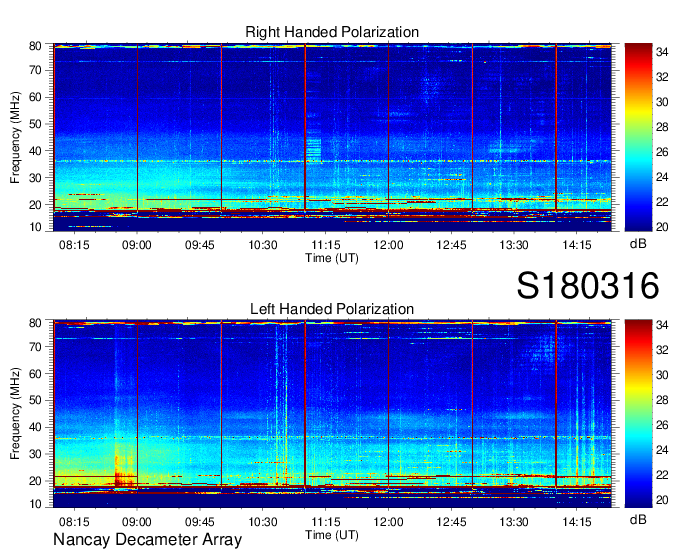Click 09:45 tick of right-handed plot
Screen dimensions: 680x552
point(199,245)
